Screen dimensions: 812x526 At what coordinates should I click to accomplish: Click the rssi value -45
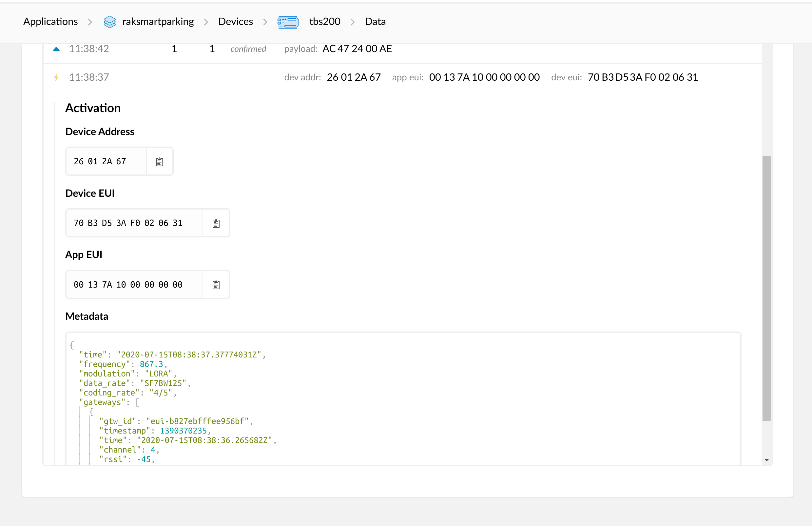(x=144, y=459)
